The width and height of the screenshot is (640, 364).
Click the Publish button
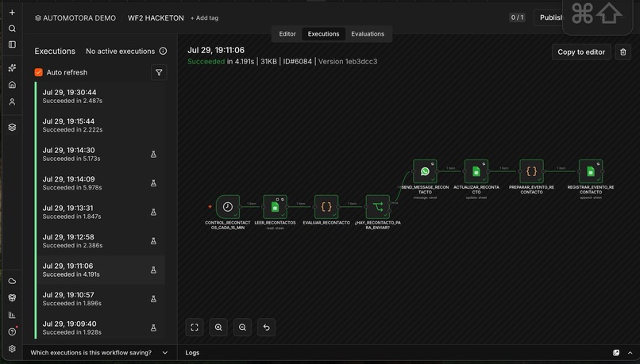[x=549, y=17]
